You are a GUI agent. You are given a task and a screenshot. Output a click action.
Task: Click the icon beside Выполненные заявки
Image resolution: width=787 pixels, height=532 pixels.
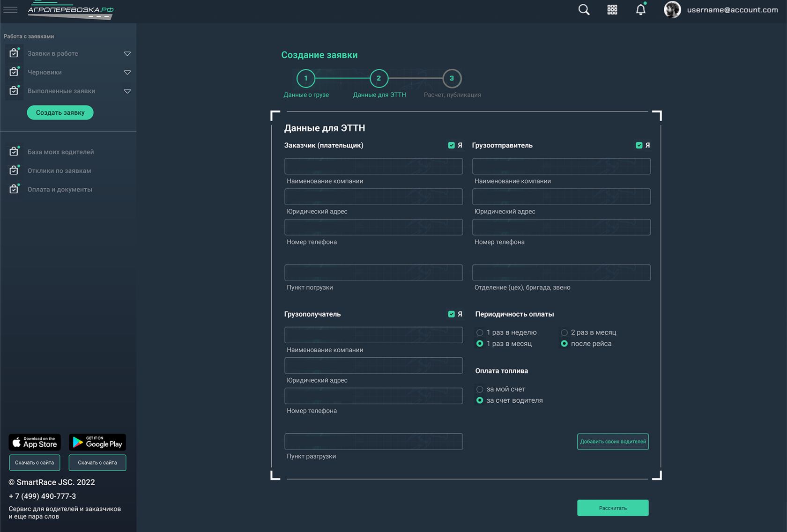click(14, 90)
